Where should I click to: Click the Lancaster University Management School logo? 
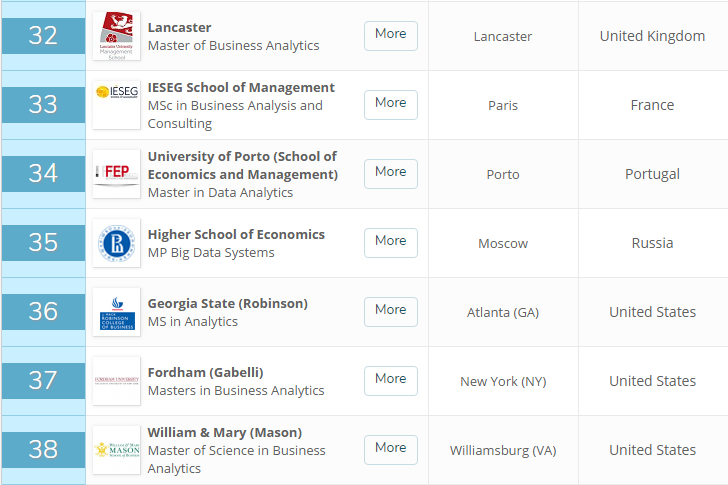(x=116, y=36)
